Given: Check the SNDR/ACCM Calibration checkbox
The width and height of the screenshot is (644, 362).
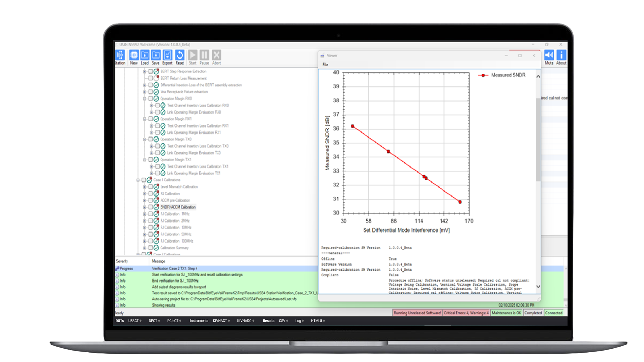Looking at the screenshot, I should 151,207.
